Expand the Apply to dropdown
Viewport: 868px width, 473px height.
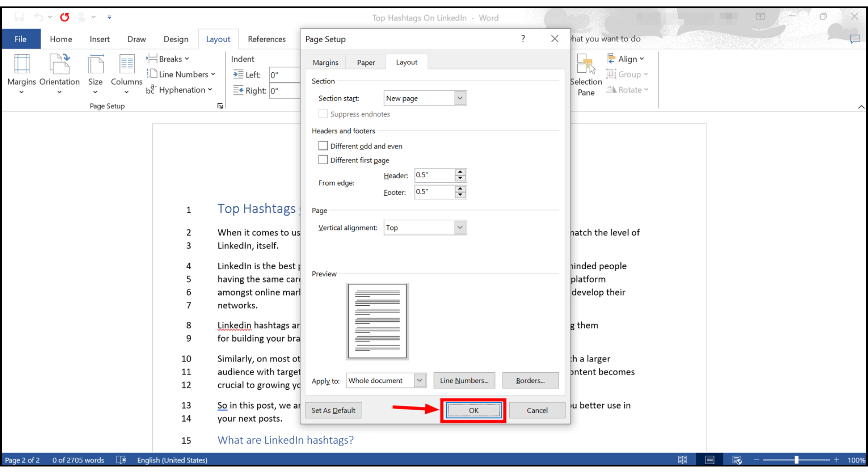pyautogui.click(x=420, y=381)
